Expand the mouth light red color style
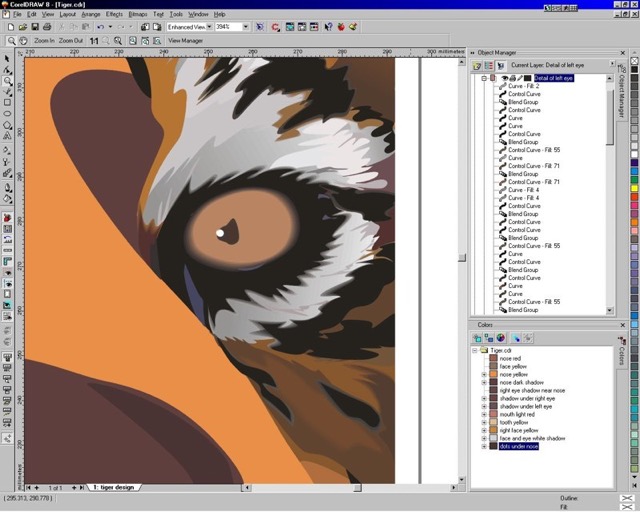This screenshot has height=512, width=640. pos(484,414)
